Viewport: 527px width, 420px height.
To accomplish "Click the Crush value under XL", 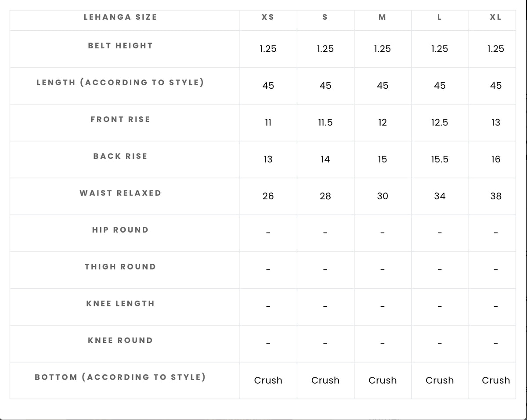I will 496,381.
